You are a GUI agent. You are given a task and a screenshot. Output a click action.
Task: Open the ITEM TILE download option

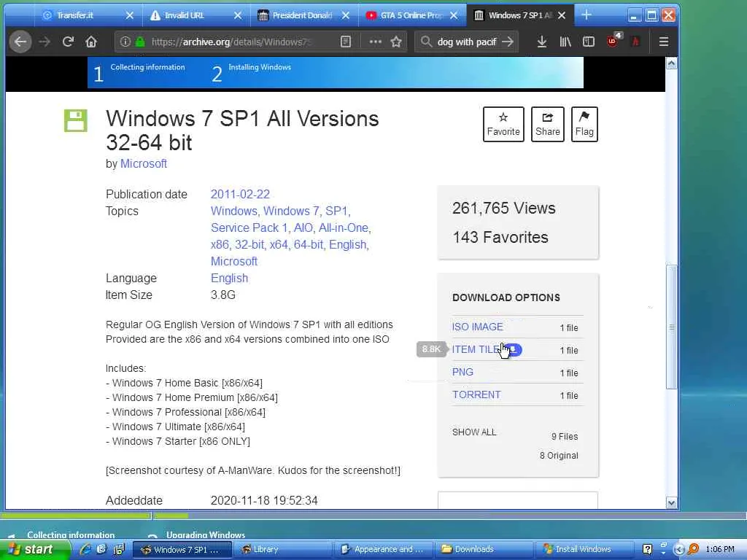pos(476,349)
